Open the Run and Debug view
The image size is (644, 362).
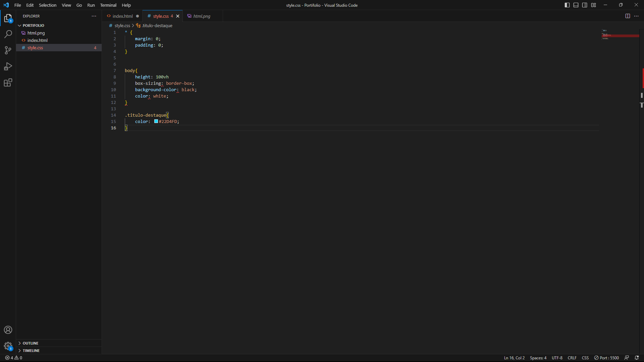(8, 66)
